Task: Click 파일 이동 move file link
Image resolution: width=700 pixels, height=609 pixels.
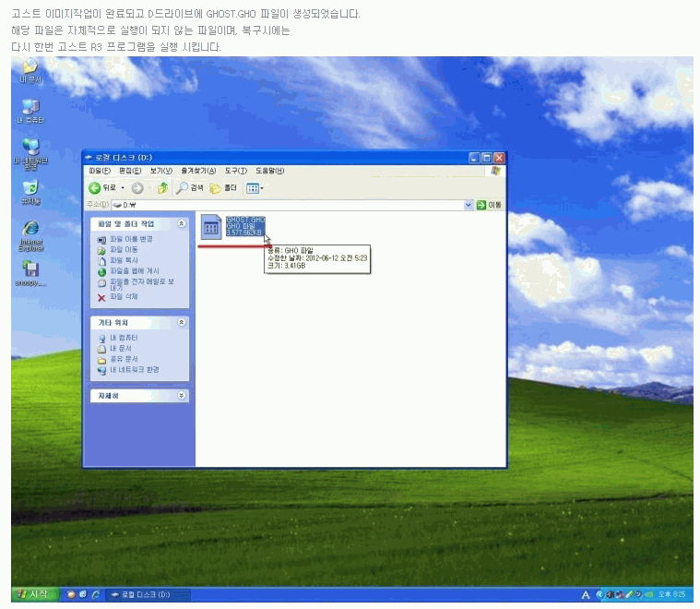Action: 124,250
